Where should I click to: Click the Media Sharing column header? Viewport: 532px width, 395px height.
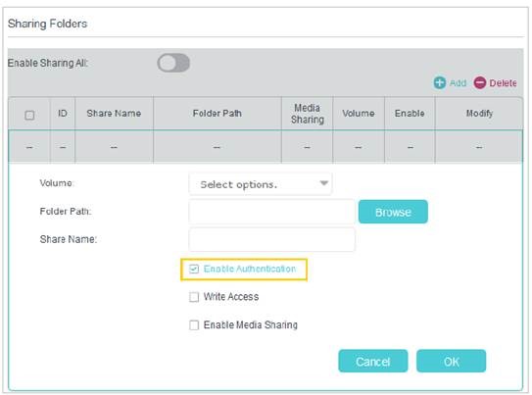tap(308, 114)
